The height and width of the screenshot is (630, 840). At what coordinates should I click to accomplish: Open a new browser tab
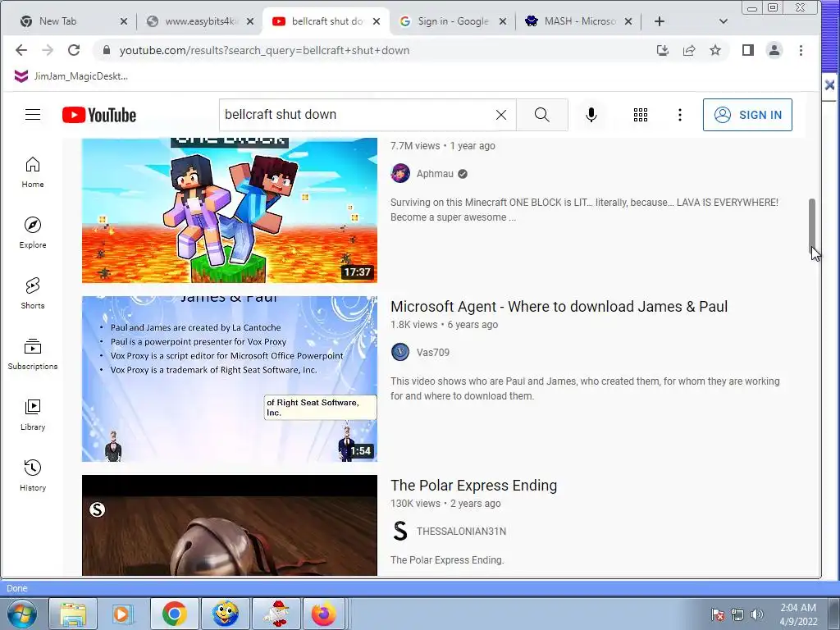(x=660, y=21)
